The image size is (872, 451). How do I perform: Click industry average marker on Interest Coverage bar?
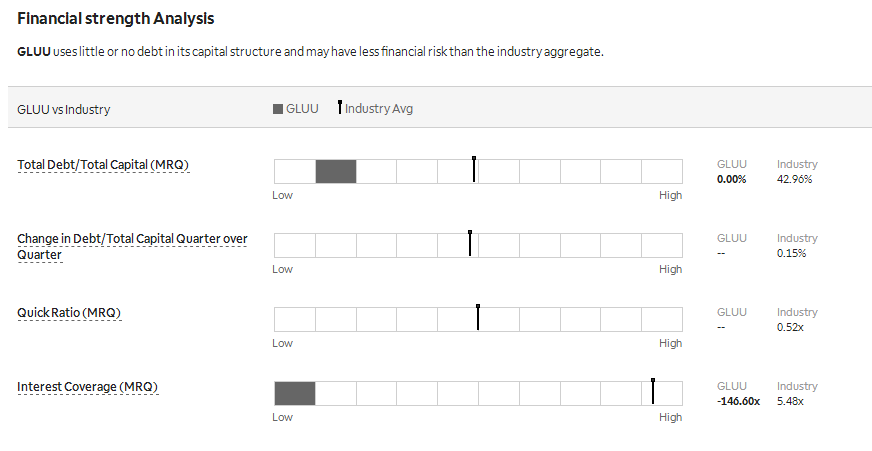653,391
